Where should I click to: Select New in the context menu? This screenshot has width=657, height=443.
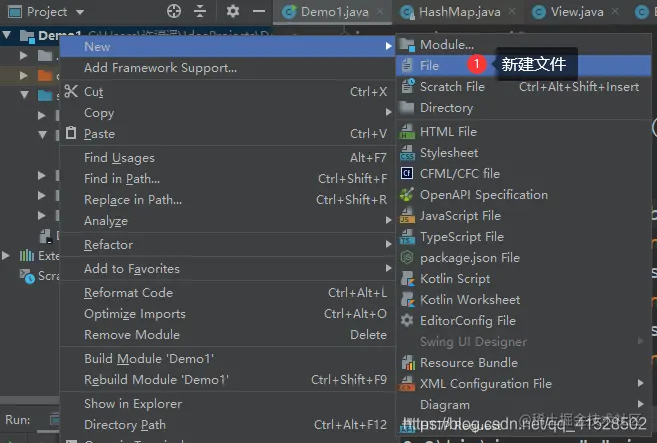(228, 46)
